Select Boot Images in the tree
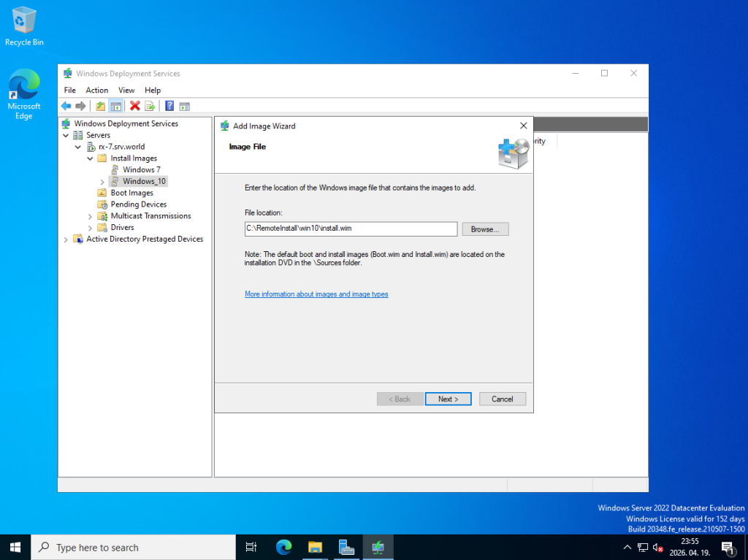Viewport: 748px width, 560px height. coord(131,193)
